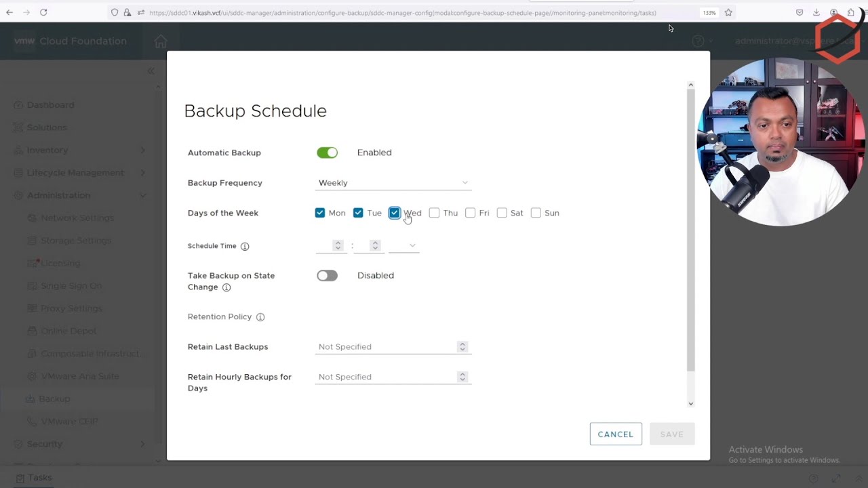The width and height of the screenshot is (868, 488).
Task: Go back with the browser back arrow
Action: [9, 12]
